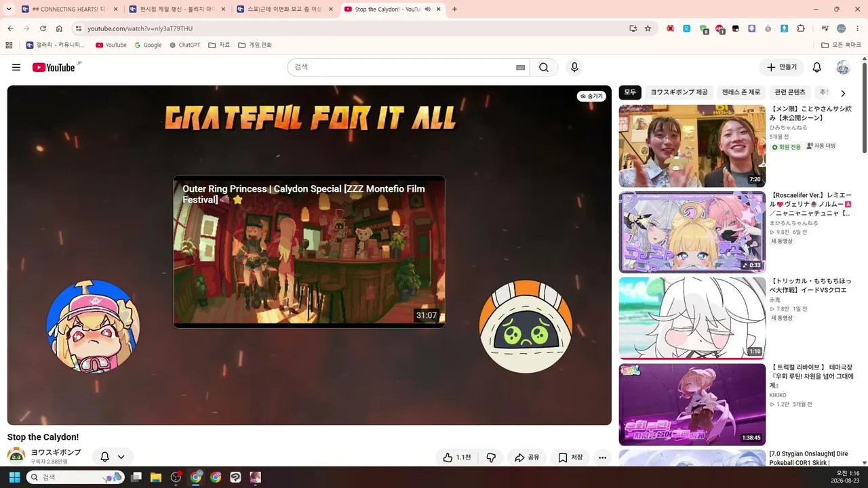
Task: Install this page as an app
Action: tap(633, 28)
